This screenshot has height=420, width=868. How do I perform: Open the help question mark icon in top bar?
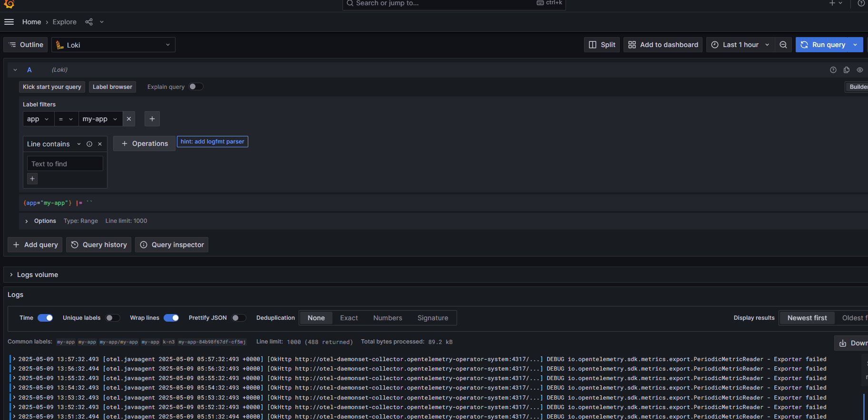click(x=861, y=3)
